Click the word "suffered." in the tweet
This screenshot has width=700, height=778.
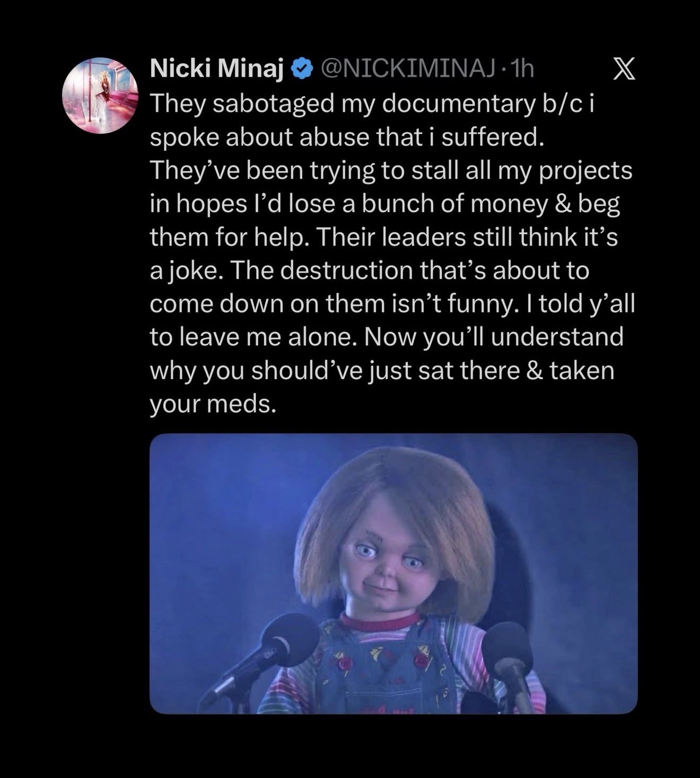pyautogui.click(x=493, y=137)
